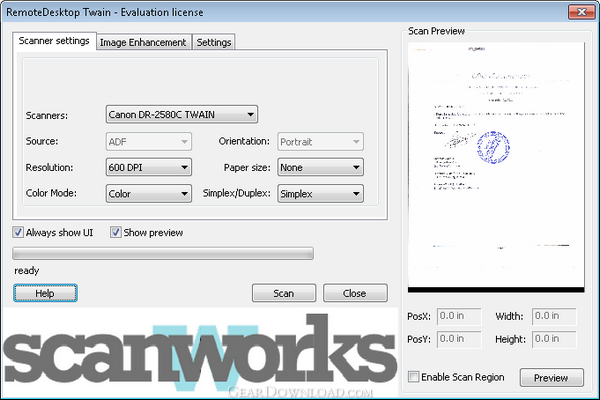The height and width of the screenshot is (400, 600).
Task: Expand the Paper size dropdown set to None
Action: click(320, 167)
